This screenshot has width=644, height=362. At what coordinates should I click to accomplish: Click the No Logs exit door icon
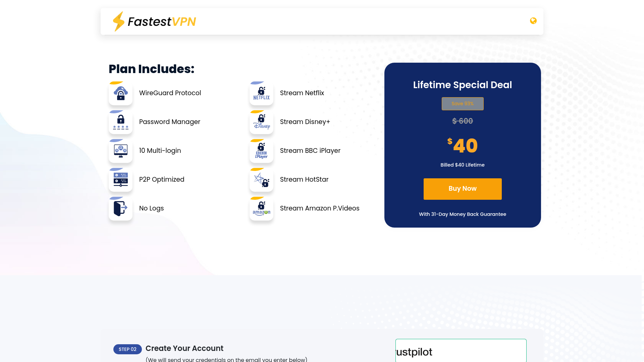tap(121, 208)
